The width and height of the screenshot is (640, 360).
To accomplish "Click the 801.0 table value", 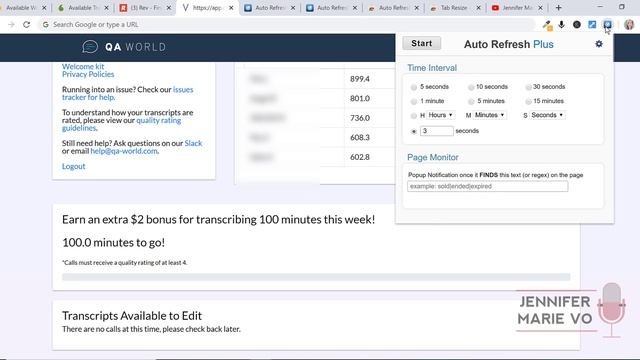I will pyautogui.click(x=360, y=98).
